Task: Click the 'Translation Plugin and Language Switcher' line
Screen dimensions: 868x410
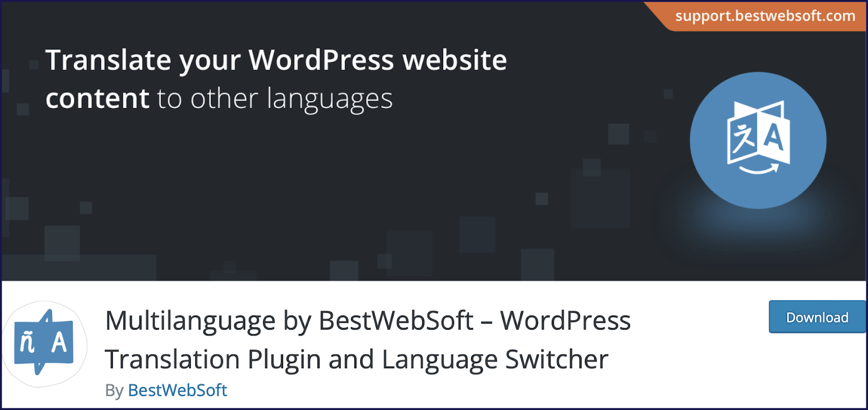Action: click(x=356, y=359)
